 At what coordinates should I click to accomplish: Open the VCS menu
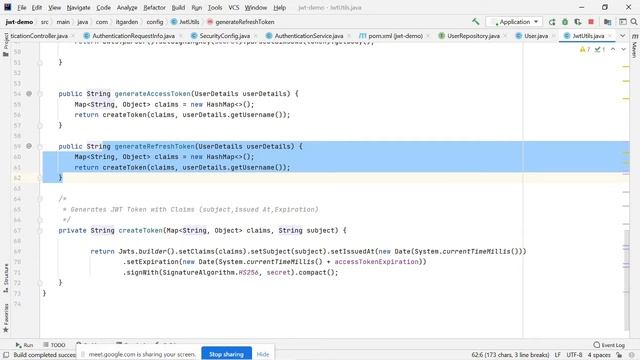coord(233,7)
